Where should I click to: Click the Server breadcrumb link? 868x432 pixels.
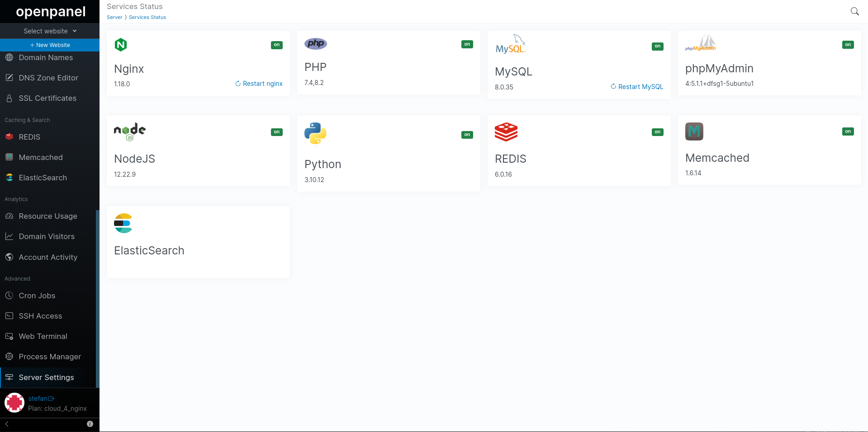(114, 17)
